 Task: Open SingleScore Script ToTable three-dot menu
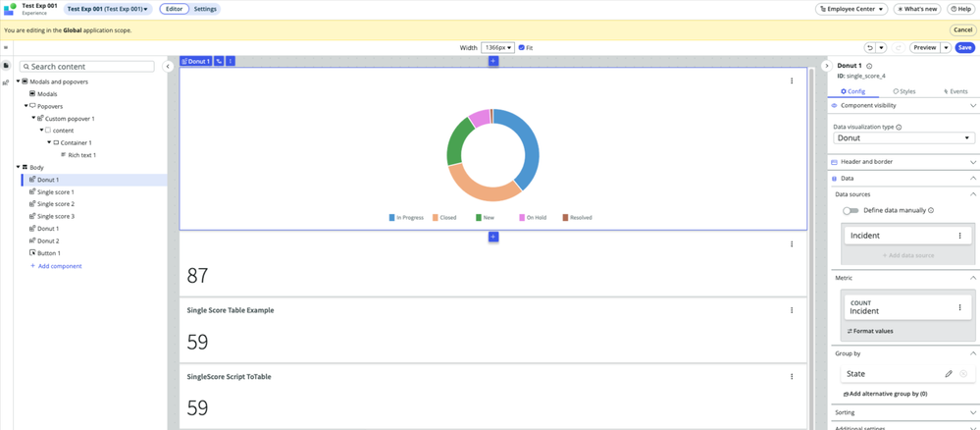[x=792, y=377]
